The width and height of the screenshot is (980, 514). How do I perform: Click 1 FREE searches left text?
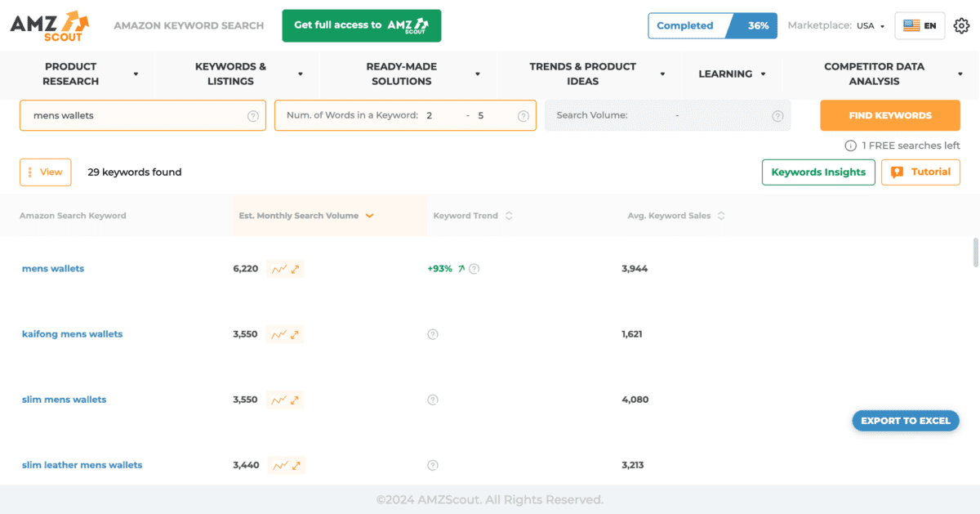(911, 145)
